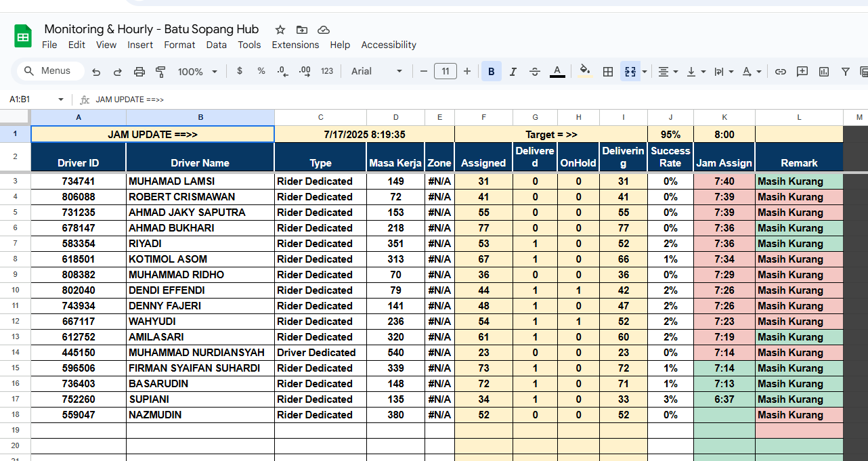
Task: Open the Insert menu
Action: coord(140,45)
